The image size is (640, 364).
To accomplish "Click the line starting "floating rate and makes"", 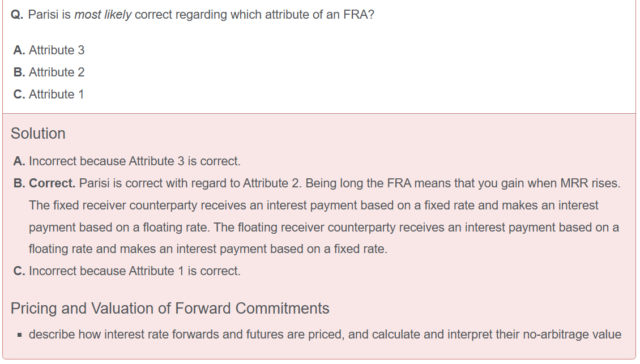I will (208, 249).
